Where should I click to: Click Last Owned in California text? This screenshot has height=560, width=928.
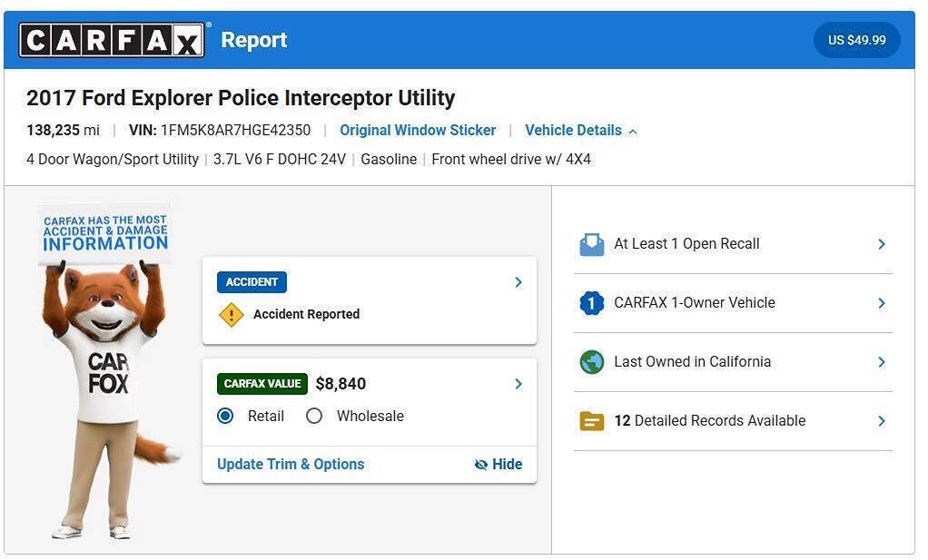[x=693, y=362]
